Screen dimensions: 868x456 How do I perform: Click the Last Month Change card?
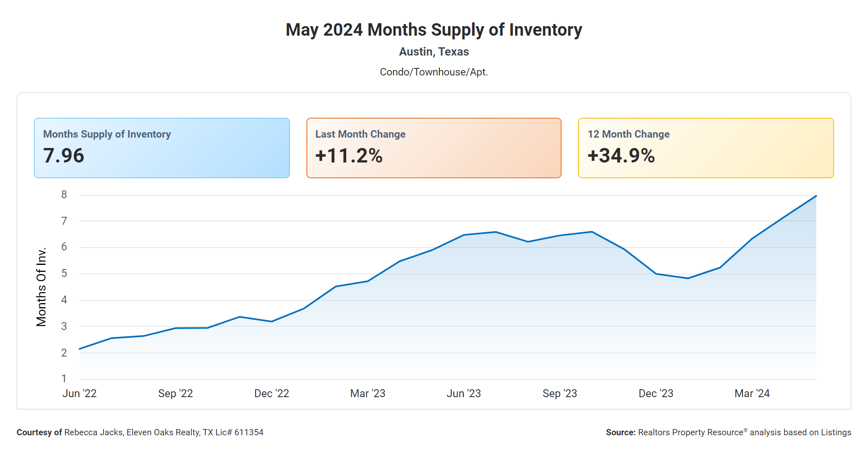(x=434, y=148)
